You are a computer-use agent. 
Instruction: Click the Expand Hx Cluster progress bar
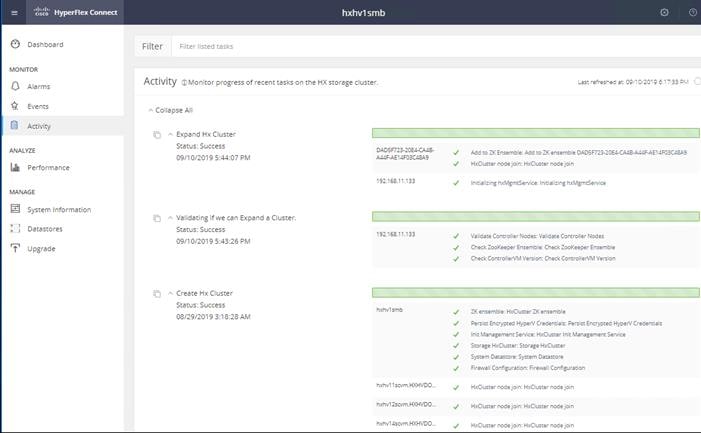(536, 133)
